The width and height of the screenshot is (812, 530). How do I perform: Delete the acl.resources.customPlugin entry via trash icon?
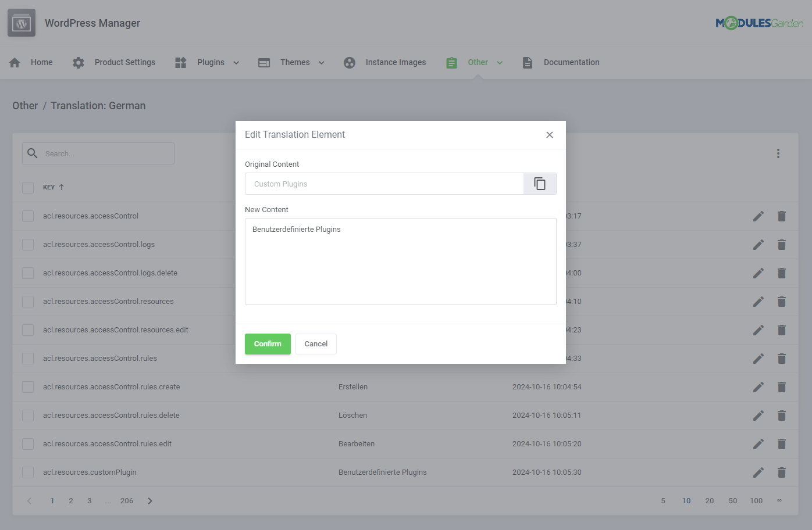[781, 472]
